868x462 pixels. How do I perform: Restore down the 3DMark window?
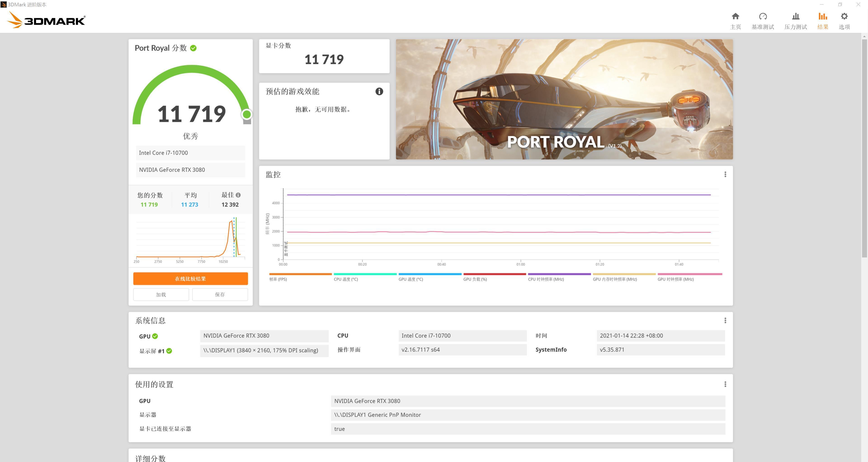pyautogui.click(x=840, y=5)
